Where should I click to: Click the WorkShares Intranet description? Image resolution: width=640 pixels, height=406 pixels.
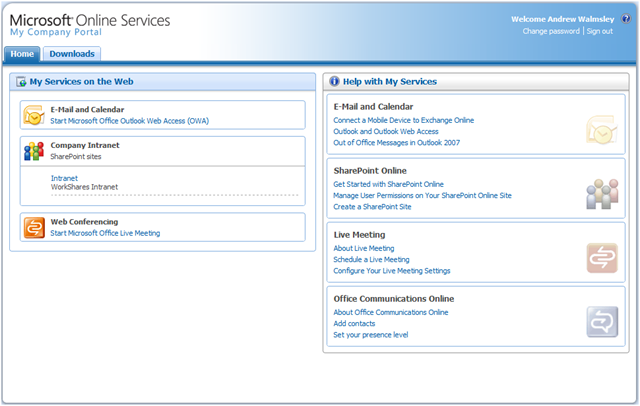84,187
